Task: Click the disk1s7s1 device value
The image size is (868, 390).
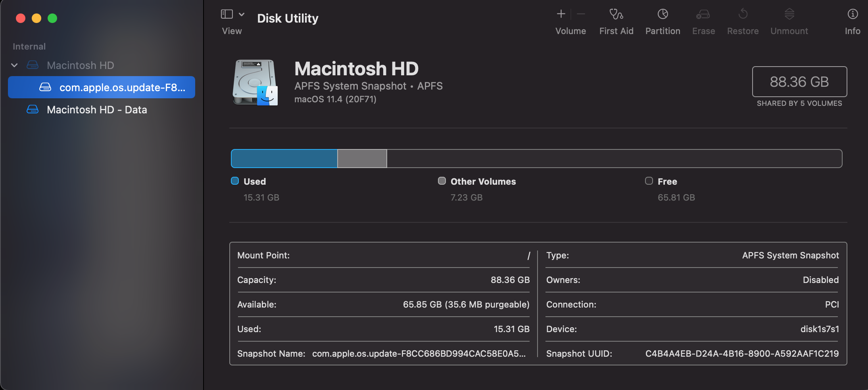Action: coord(820,329)
